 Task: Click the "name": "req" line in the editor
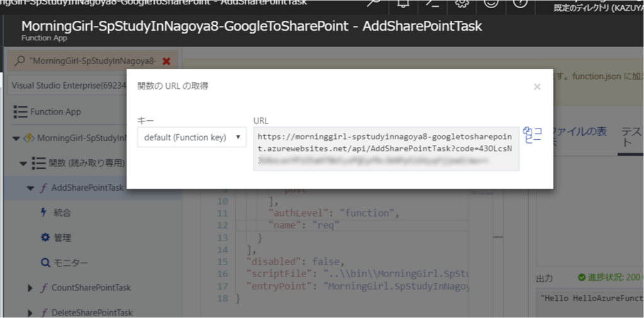(304, 225)
